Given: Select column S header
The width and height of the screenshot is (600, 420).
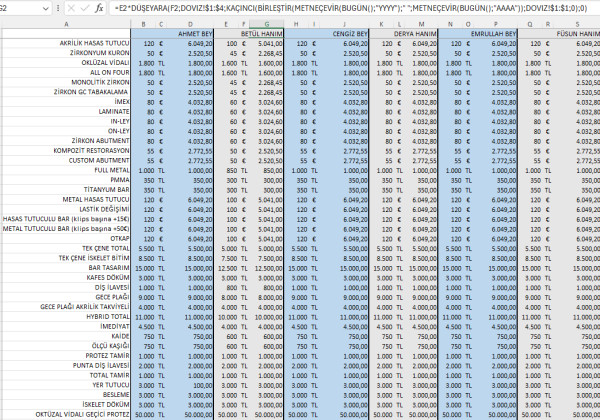Looking at the screenshot, I should pos(578,23).
